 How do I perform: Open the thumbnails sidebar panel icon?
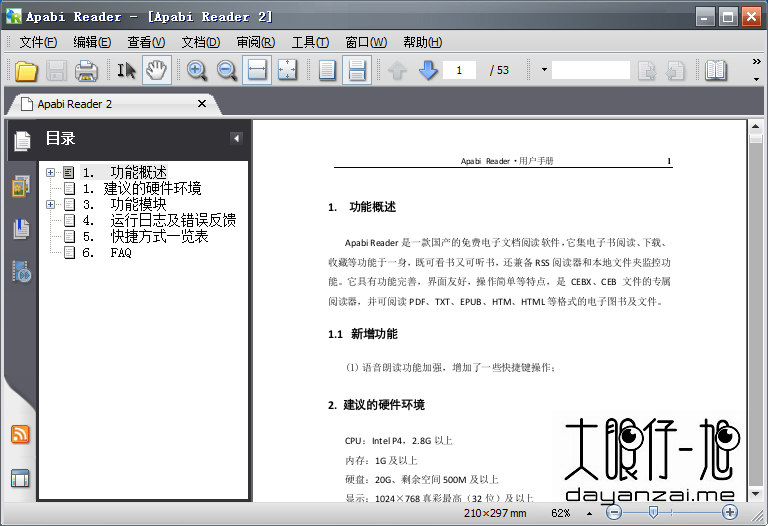tap(21, 186)
